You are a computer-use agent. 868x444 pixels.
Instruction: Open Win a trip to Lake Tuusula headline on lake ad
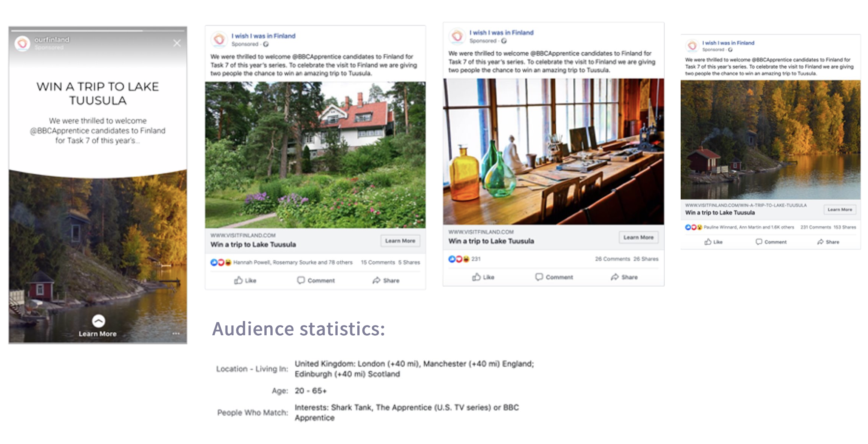[x=720, y=213]
